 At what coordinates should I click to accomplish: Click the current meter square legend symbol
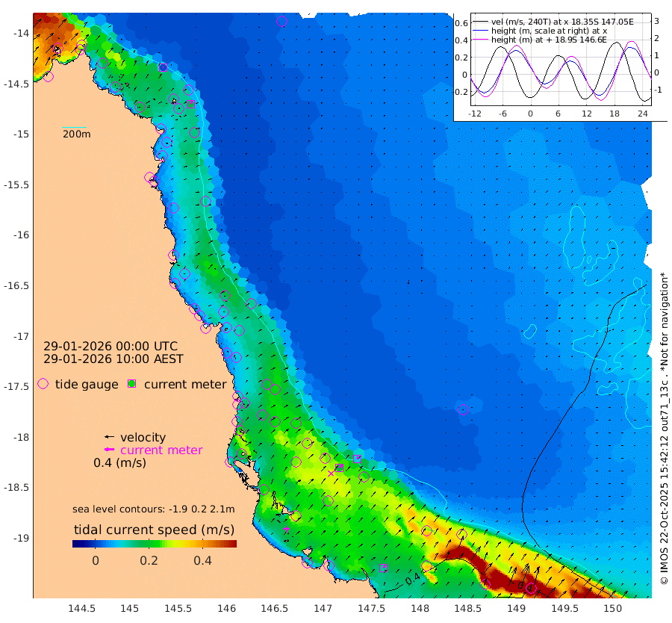click(132, 384)
